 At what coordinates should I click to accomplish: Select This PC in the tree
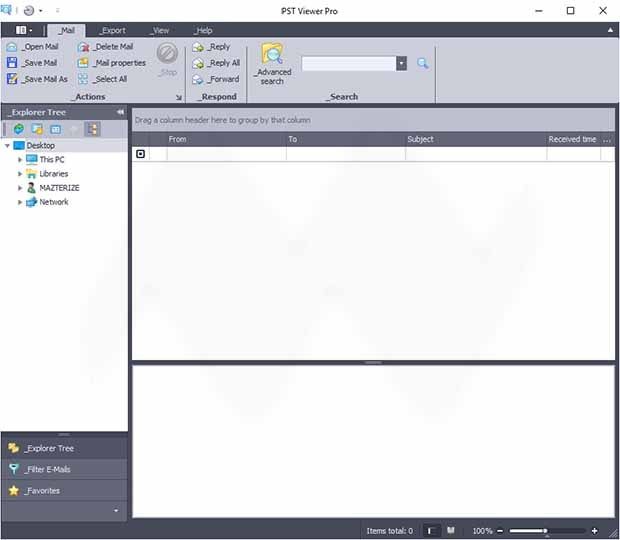point(52,160)
